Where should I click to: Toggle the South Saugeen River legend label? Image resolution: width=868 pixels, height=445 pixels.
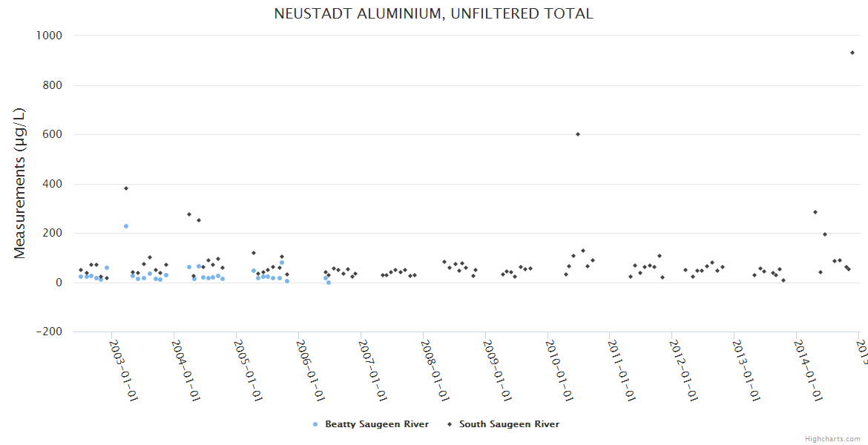(509, 424)
